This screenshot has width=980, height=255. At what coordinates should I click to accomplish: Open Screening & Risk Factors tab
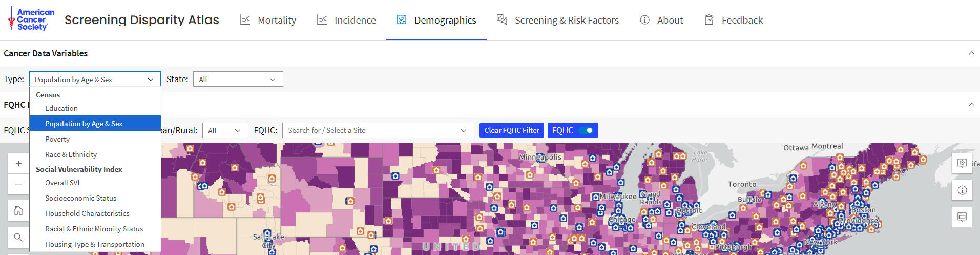(x=557, y=20)
